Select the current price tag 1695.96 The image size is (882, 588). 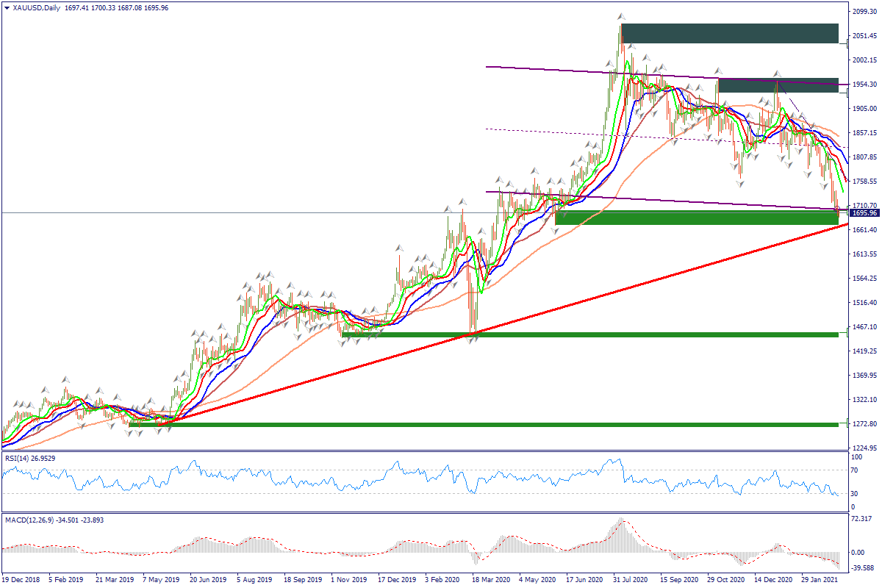(864, 213)
